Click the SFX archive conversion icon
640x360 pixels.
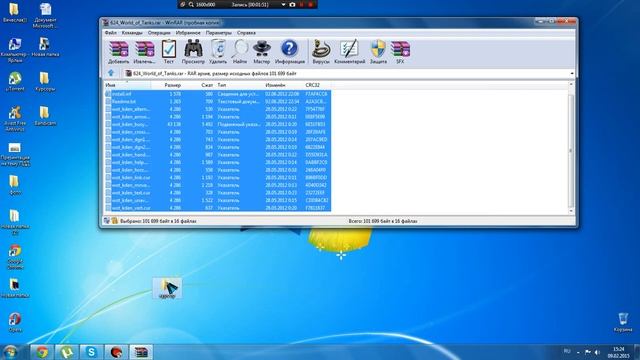400,52
